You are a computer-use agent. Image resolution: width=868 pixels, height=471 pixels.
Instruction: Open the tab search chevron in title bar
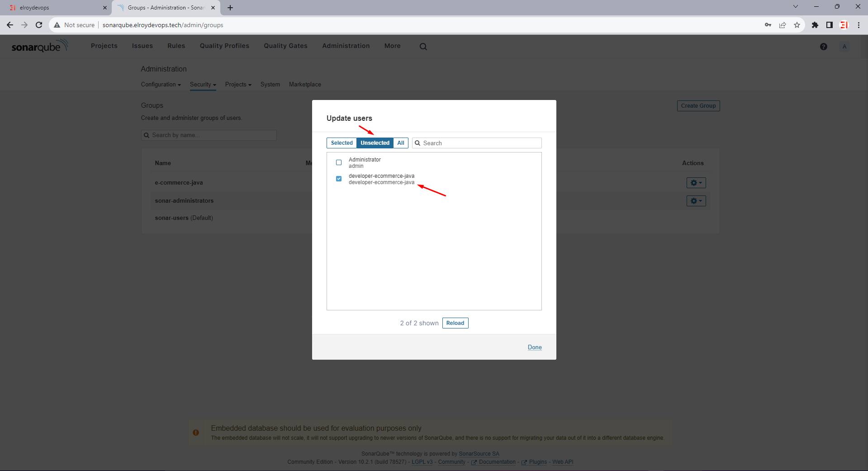pyautogui.click(x=795, y=6)
